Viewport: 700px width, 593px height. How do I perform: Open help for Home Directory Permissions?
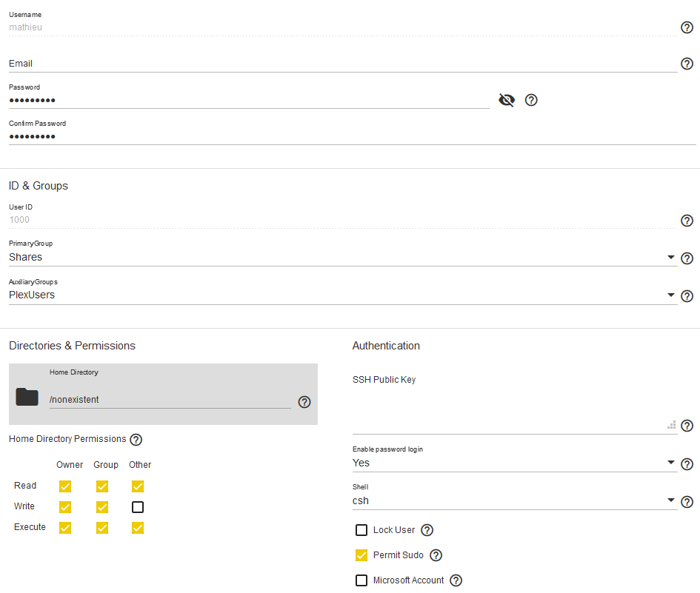pos(136,440)
